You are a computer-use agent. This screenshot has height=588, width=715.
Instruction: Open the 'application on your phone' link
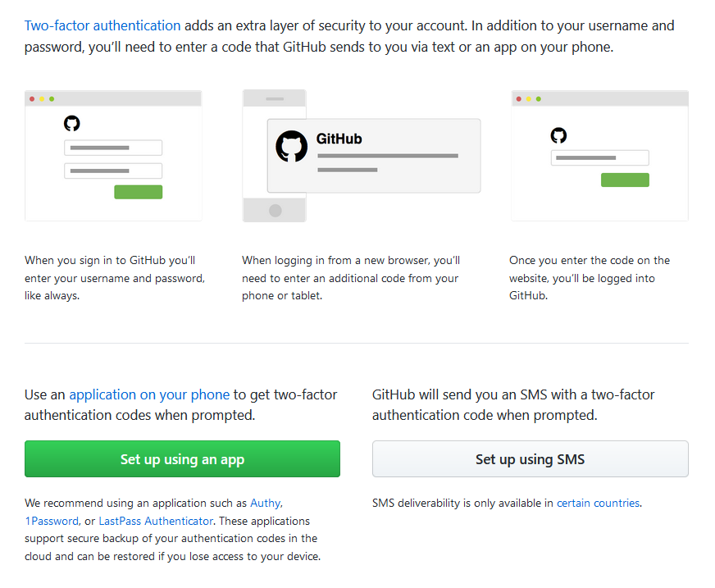tap(149, 394)
